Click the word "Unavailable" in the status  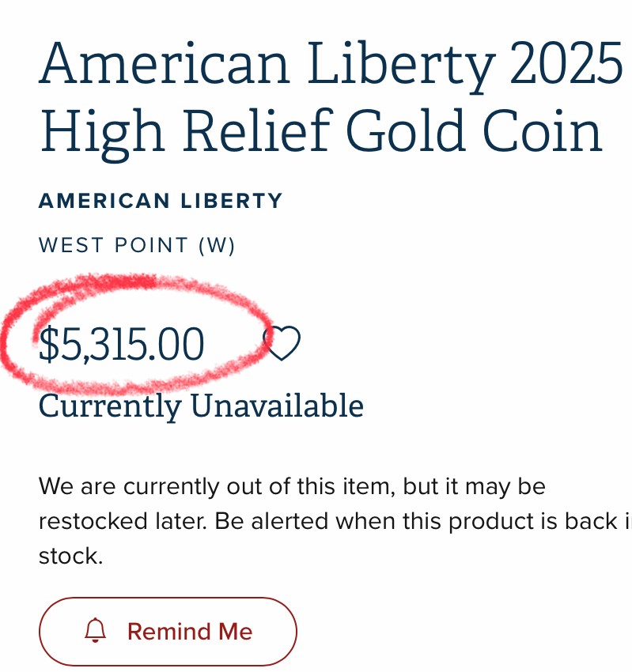(277, 406)
